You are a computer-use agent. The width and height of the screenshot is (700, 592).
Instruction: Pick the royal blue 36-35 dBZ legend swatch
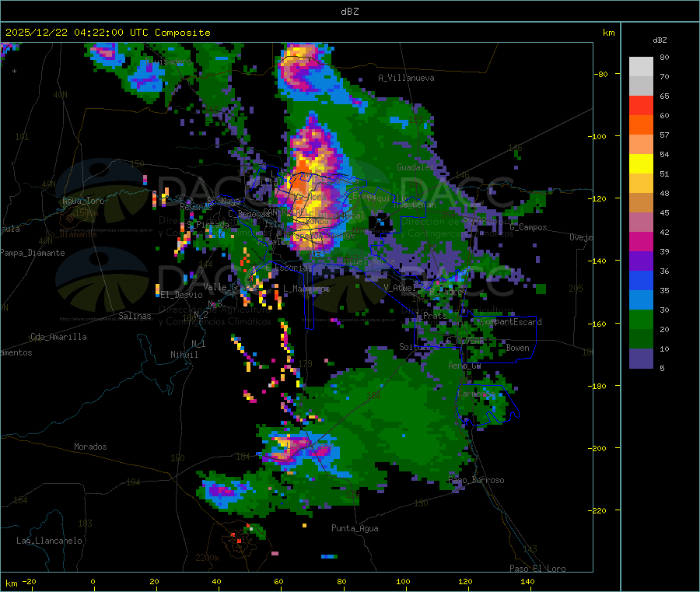pos(641,280)
